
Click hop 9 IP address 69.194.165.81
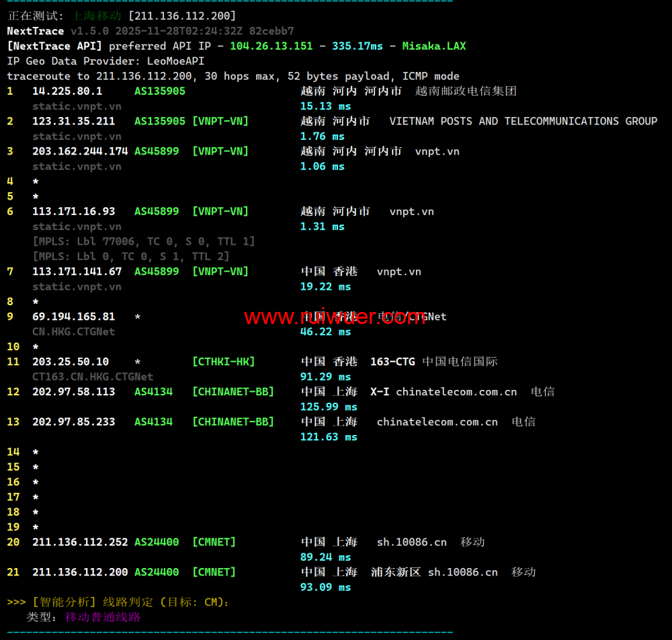tap(73, 317)
